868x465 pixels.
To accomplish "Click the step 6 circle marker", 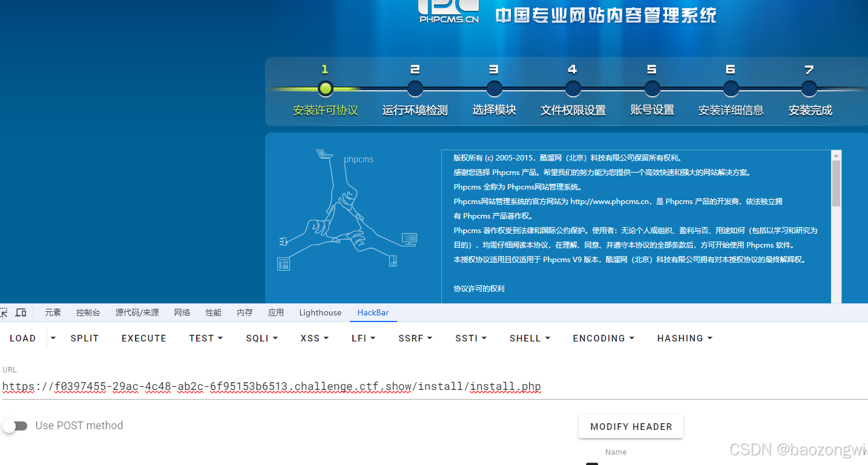I will [731, 89].
